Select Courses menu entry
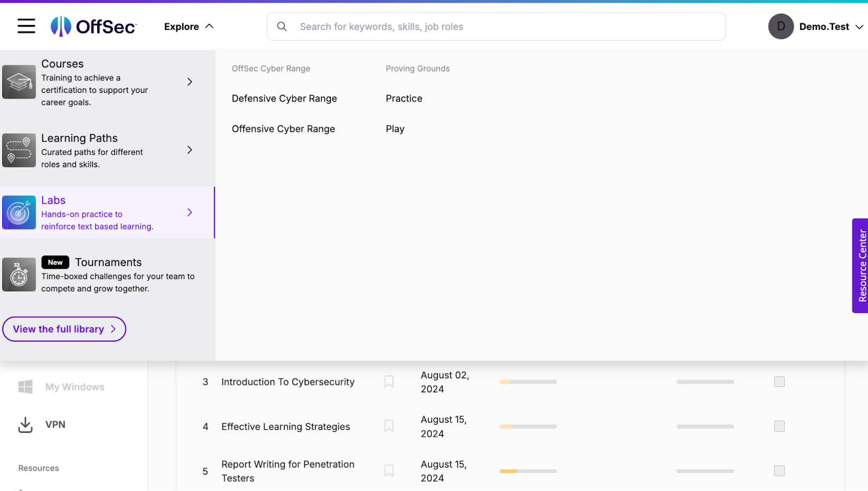The image size is (868, 491). [x=107, y=83]
